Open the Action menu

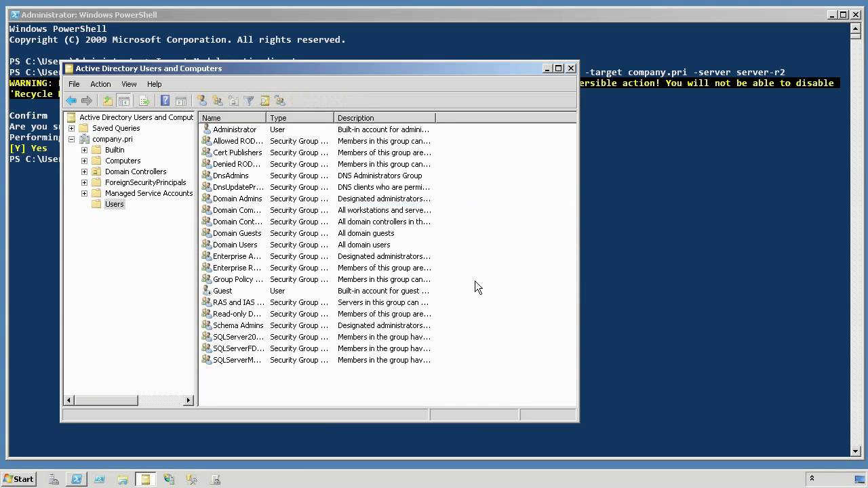(x=100, y=84)
